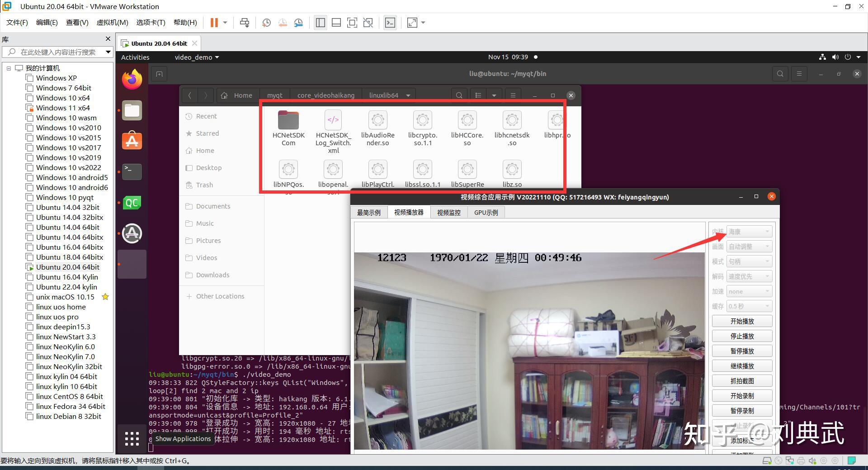
Task: Switch to the GPU示例 tab
Action: pyautogui.click(x=486, y=213)
